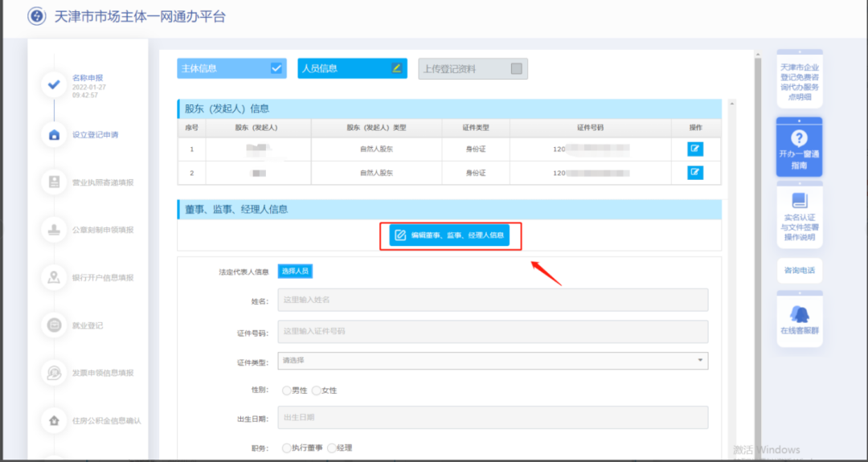
Task: Open 设立登记申请 step label
Action: tap(95, 135)
